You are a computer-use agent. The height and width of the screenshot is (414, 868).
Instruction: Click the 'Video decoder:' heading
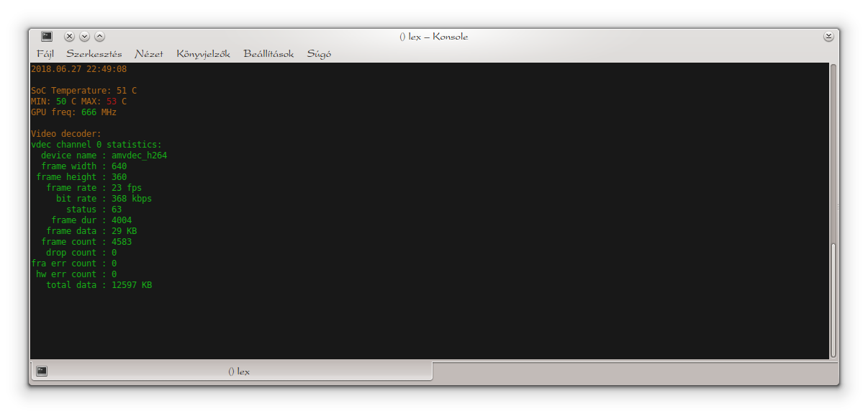tap(66, 134)
